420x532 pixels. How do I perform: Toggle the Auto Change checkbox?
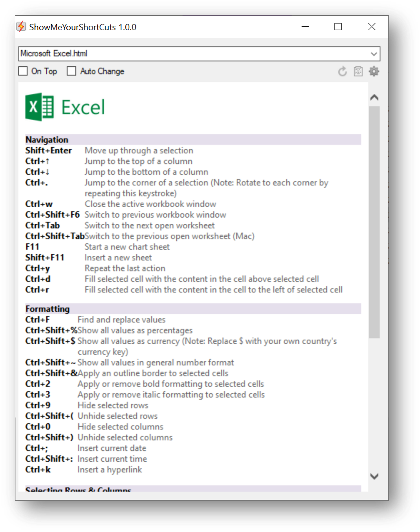tap(72, 71)
